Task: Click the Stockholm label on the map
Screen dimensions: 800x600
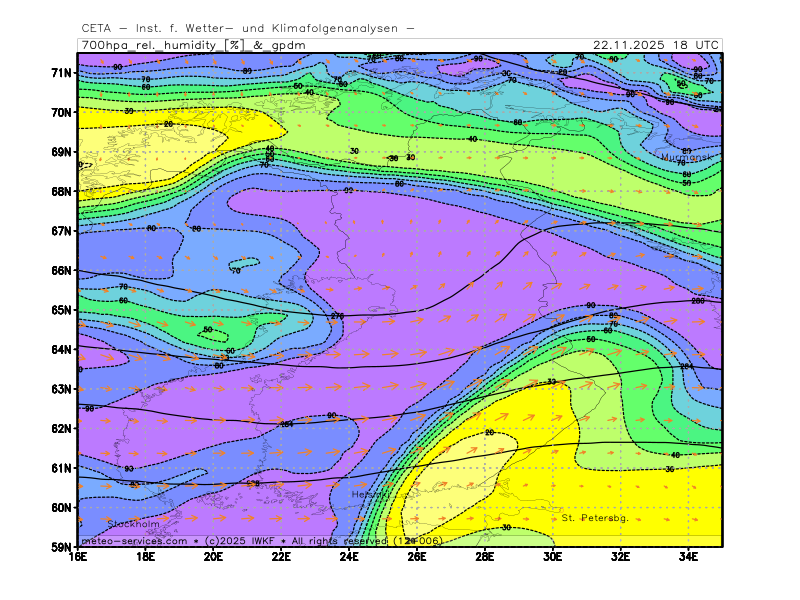Action: (x=133, y=523)
